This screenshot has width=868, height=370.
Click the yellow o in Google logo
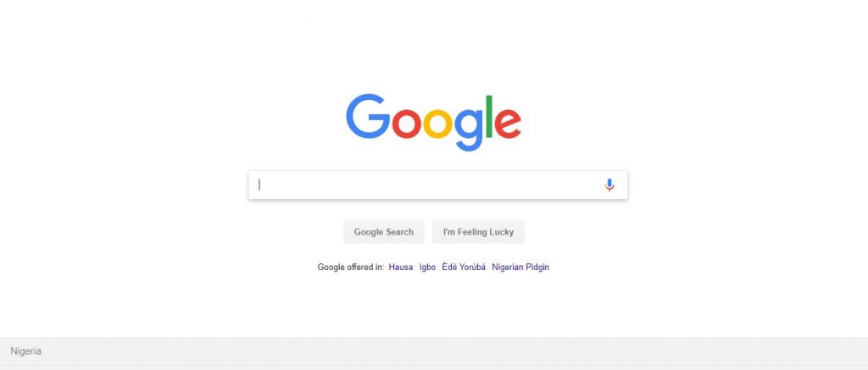(438, 124)
